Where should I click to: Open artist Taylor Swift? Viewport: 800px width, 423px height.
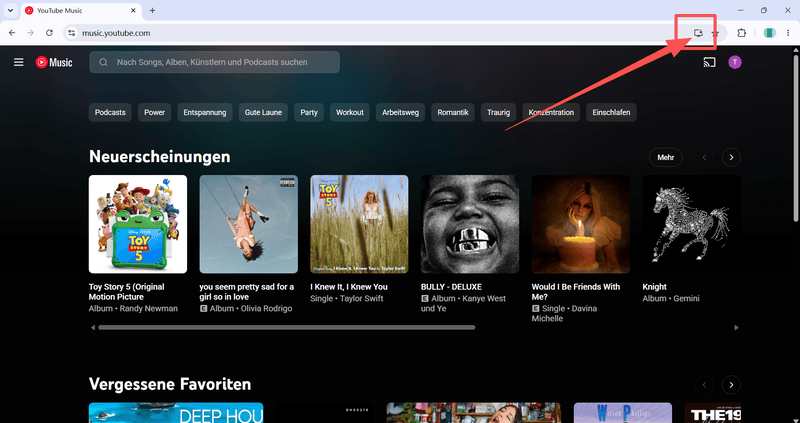pyautogui.click(x=362, y=298)
